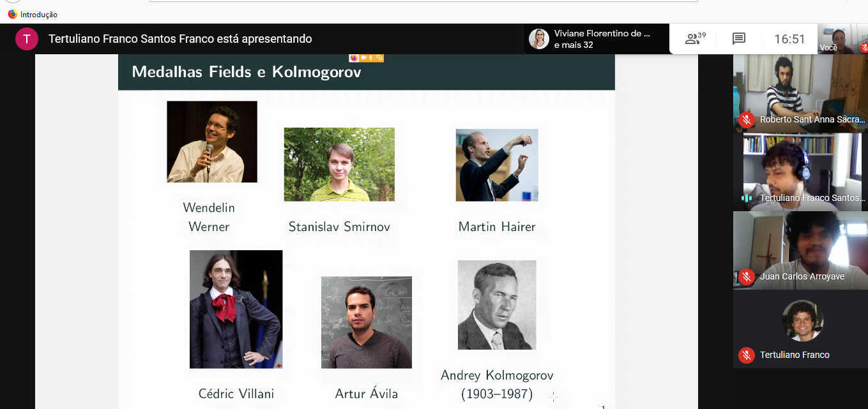Click your own 'Você' video preview

(x=842, y=39)
